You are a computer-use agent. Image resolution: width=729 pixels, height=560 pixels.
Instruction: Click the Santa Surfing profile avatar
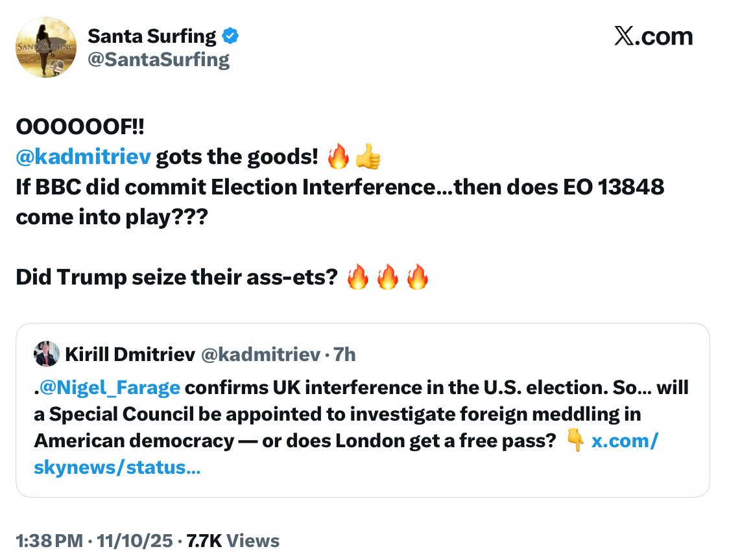pyautogui.click(x=46, y=47)
